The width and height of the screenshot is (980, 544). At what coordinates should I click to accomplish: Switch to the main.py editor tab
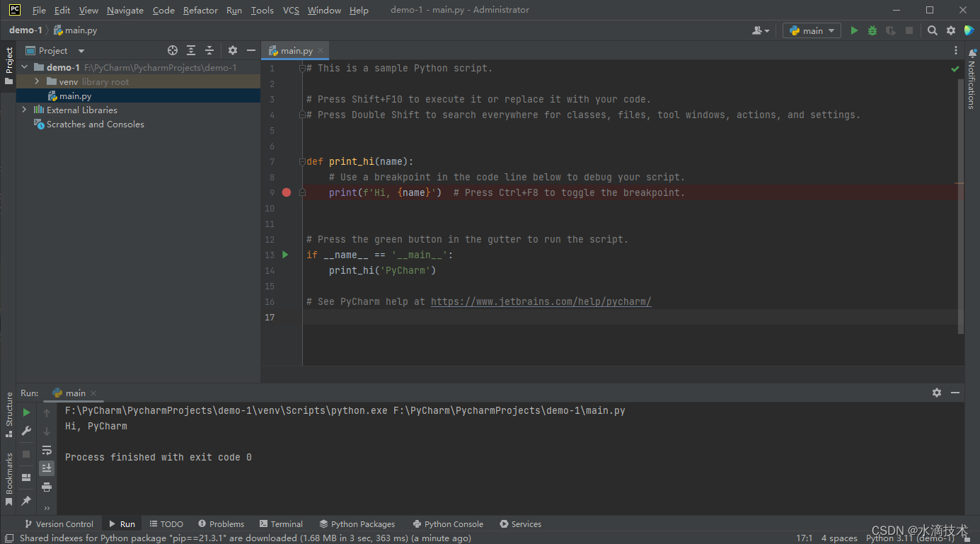click(296, 50)
